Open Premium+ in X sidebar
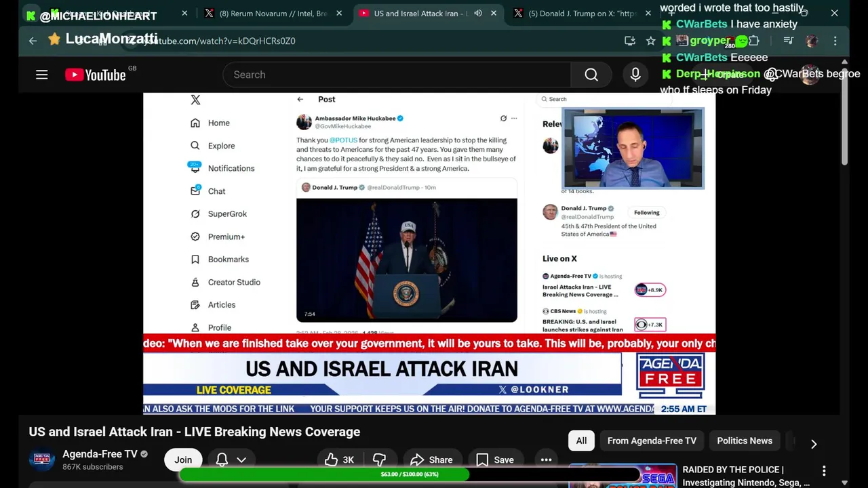 218,237
